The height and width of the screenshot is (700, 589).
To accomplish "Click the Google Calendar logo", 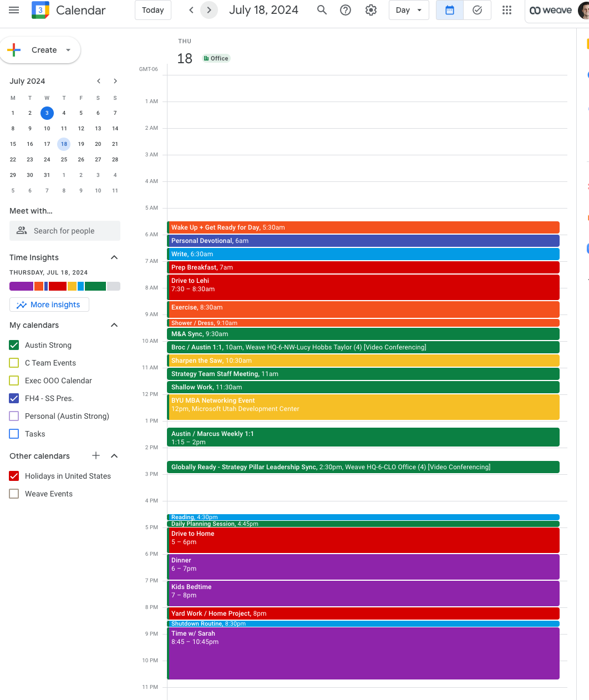I will pos(40,10).
